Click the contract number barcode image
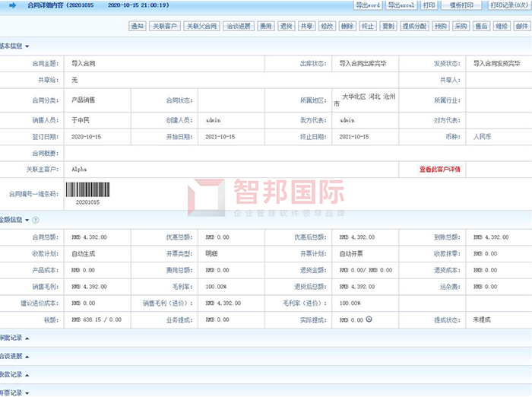 87,189
